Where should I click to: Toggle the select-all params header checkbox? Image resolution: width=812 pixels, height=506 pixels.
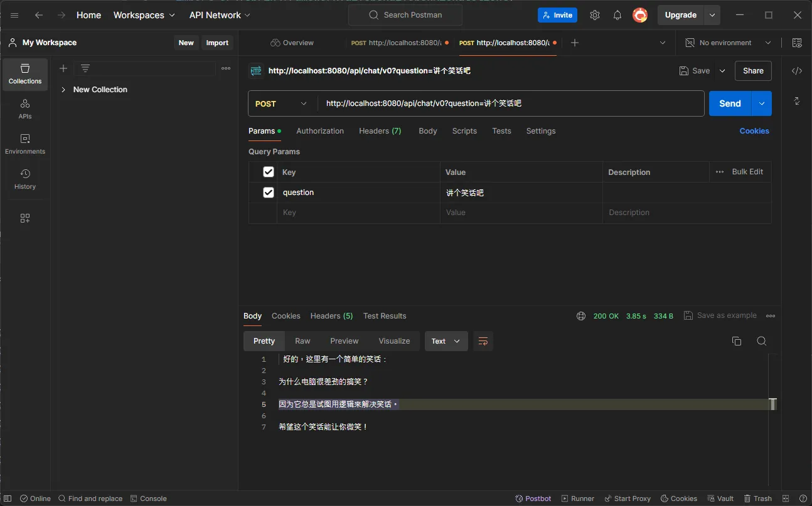click(x=269, y=172)
